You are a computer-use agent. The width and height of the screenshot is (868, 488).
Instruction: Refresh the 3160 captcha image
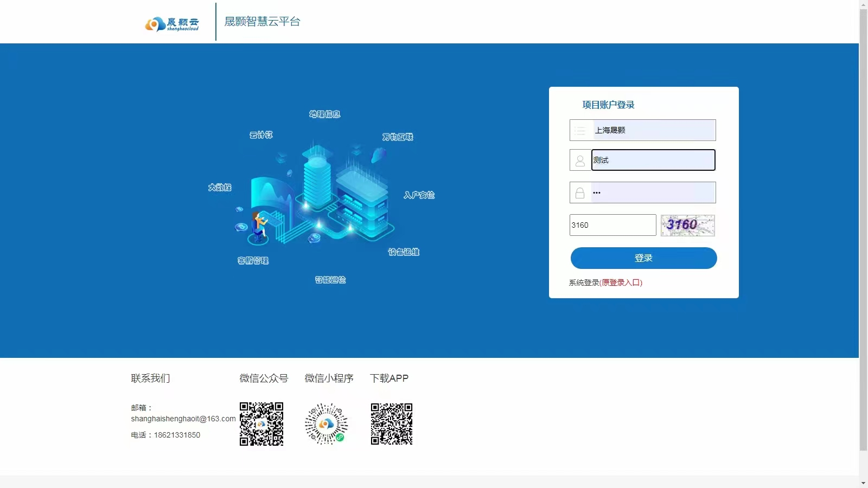(x=688, y=226)
